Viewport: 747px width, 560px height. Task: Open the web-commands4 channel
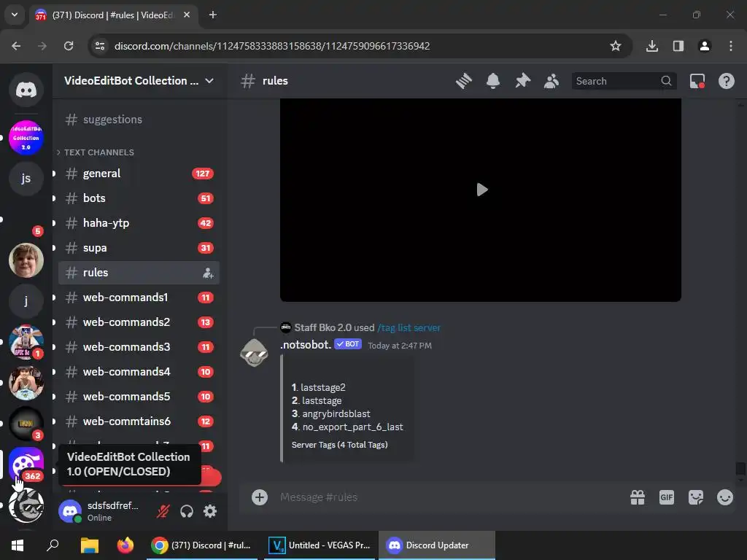[x=139, y=371]
